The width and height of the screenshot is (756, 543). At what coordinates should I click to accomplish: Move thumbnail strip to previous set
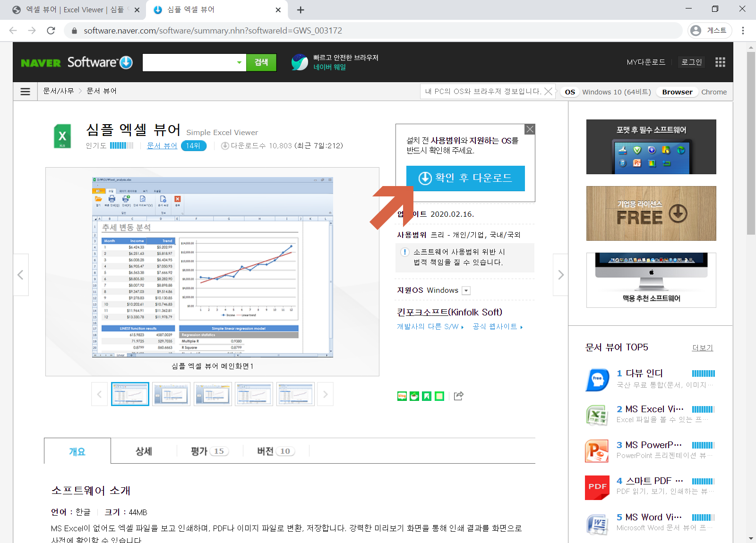(x=99, y=394)
